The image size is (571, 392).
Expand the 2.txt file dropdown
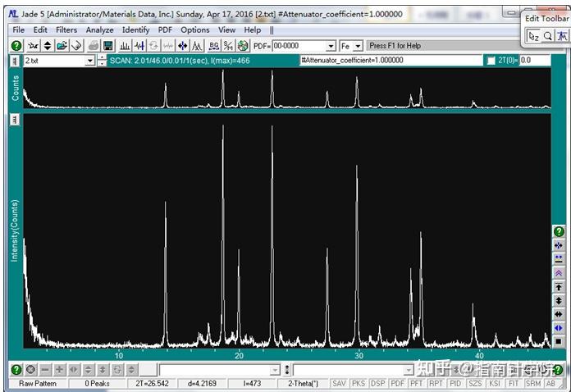coord(90,61)
